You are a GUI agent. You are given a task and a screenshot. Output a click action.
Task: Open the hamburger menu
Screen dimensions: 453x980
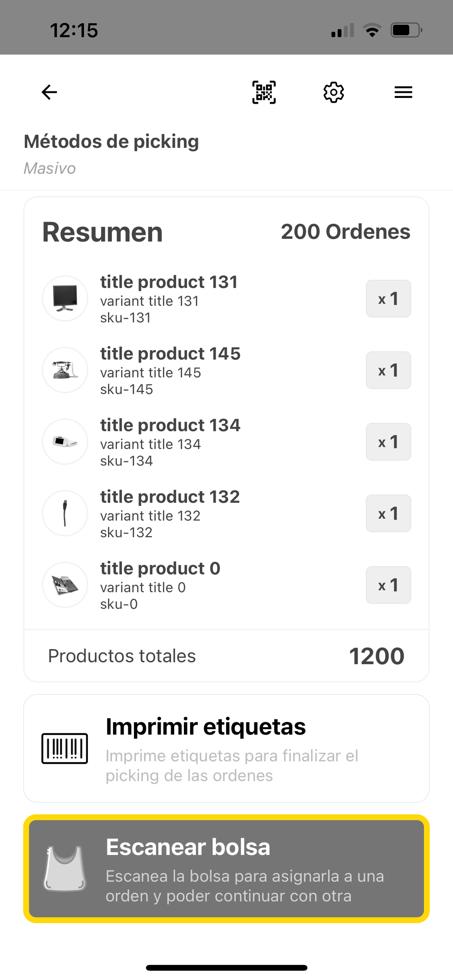[x=403, y=92]
